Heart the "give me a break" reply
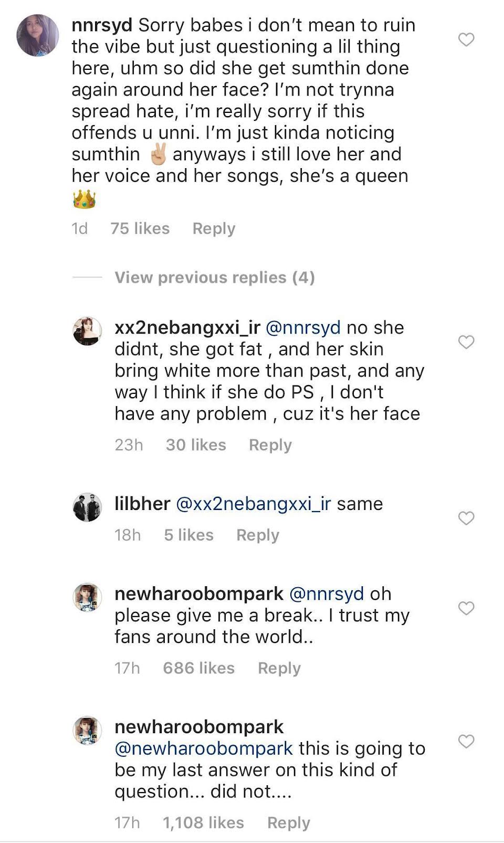 (x=466, y=608)
